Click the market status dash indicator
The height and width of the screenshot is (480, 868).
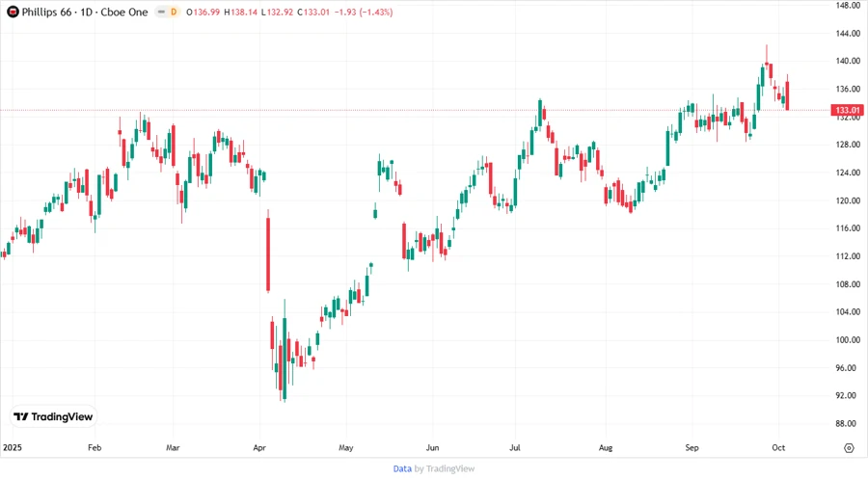point(159,10)
